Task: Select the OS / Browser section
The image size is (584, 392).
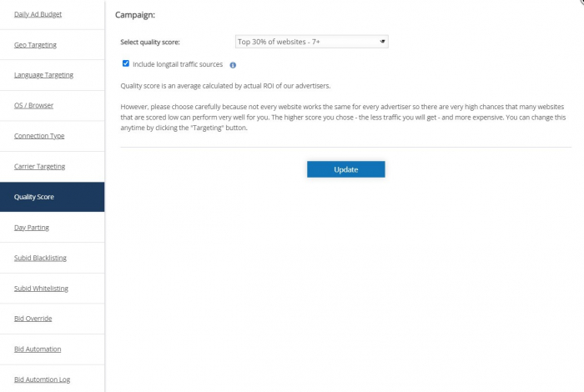Action: tap(33, 105)
